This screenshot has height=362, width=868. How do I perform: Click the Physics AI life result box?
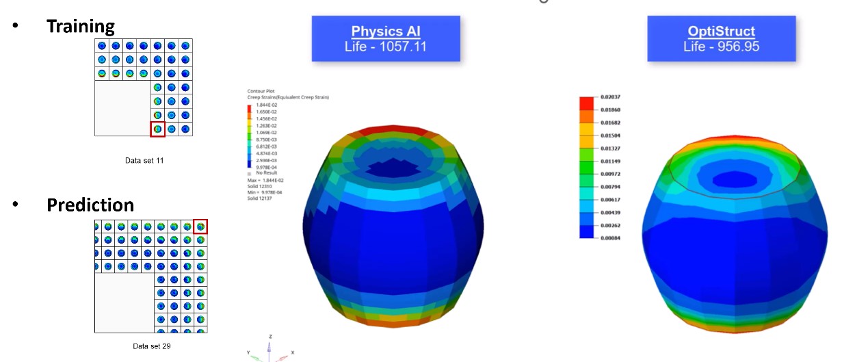tap(386, 39)
